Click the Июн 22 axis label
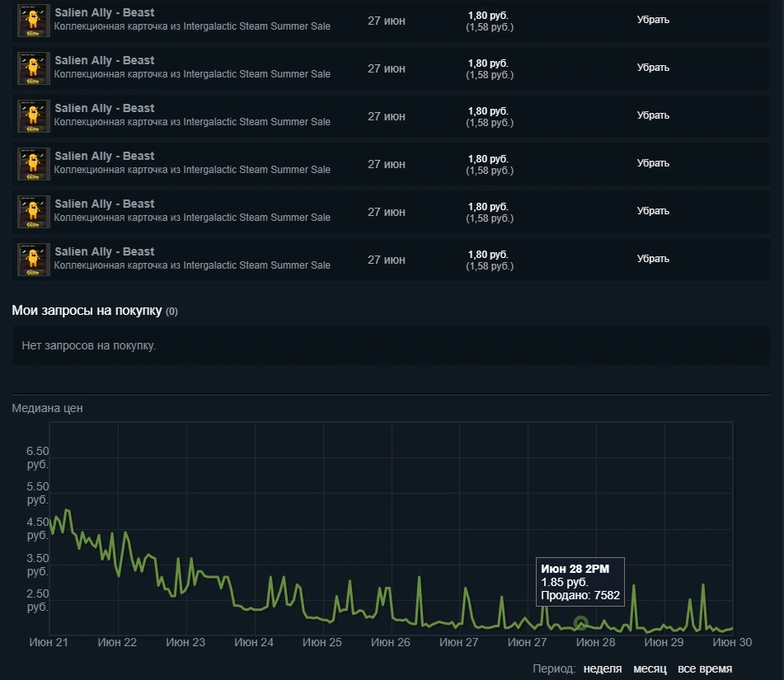Viewport: 784px width, 680px height. [117, 642]
